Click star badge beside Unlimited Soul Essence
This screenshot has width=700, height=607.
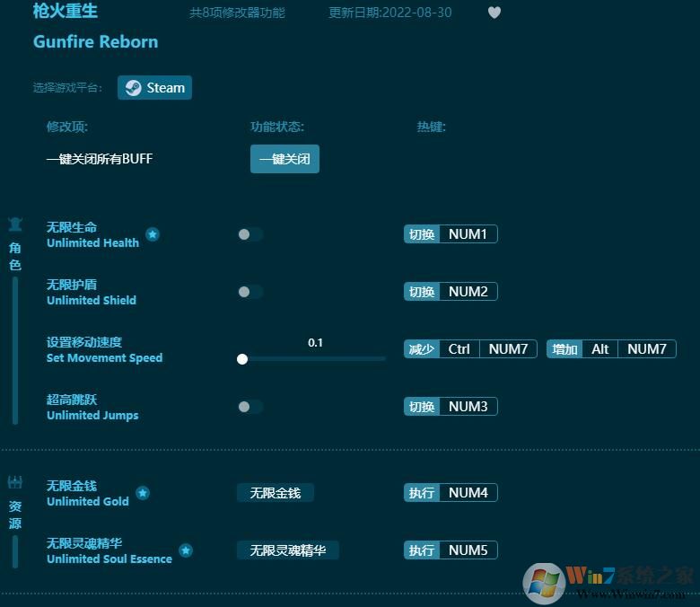tap(186, 550)
